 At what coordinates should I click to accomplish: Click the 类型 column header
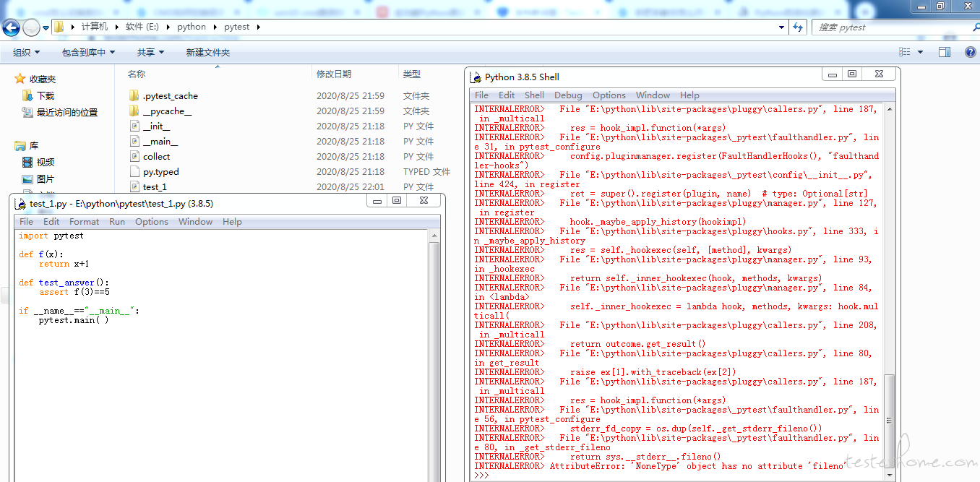pyautogui.click(x=412, y=74)
